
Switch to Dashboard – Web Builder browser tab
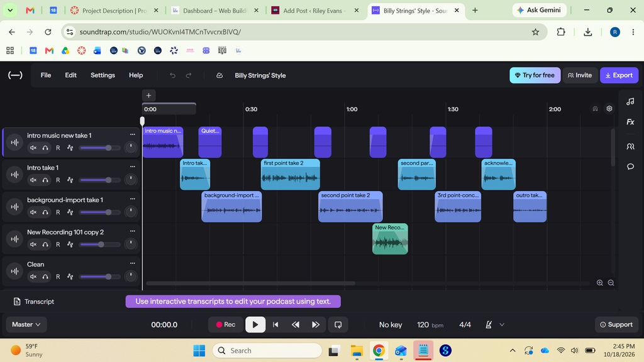tap(214, 11)
